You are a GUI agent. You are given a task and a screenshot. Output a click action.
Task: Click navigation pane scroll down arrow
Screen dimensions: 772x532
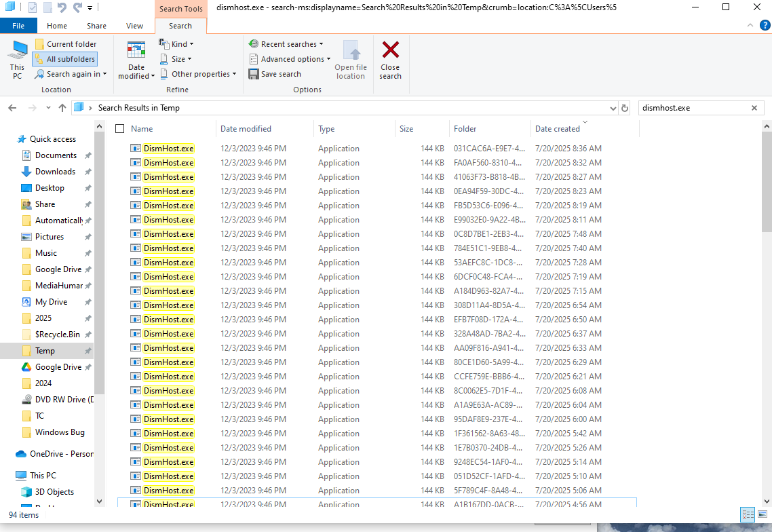[100, 501]
